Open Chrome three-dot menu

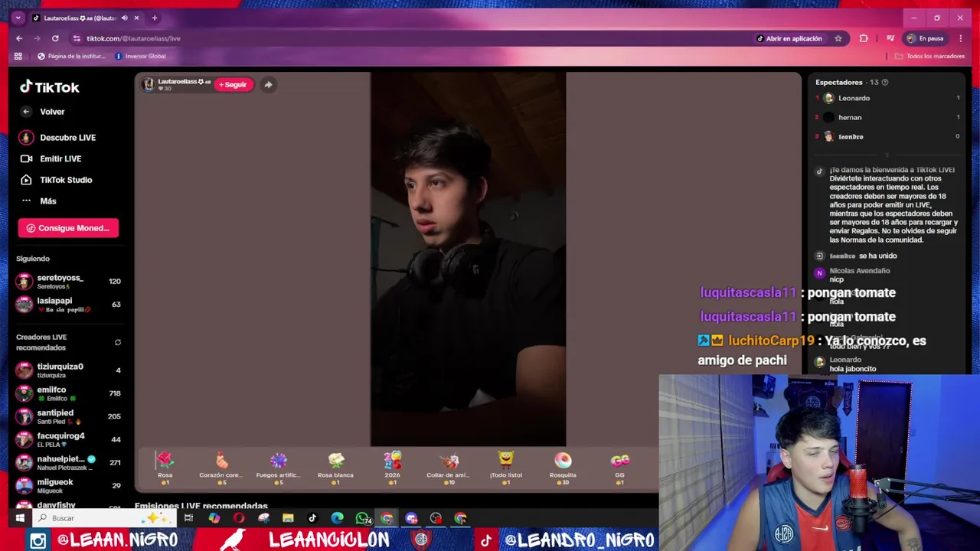pos(961,38)
